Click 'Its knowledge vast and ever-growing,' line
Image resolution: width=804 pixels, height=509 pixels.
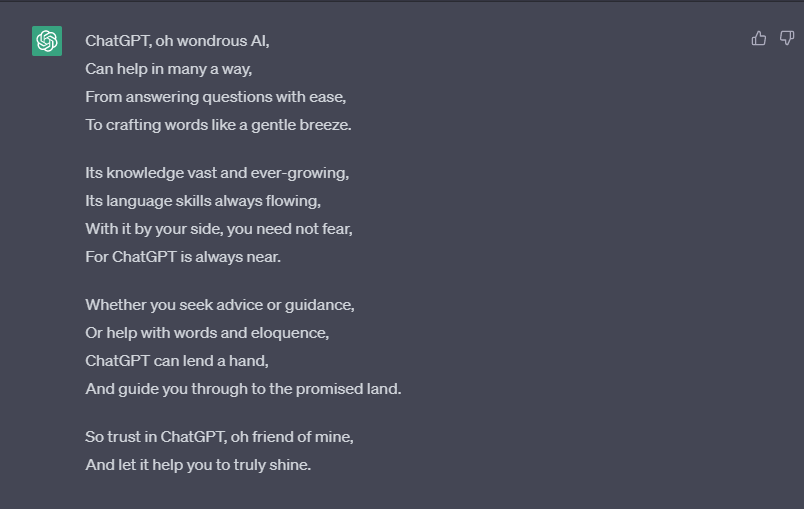[217, 173]
